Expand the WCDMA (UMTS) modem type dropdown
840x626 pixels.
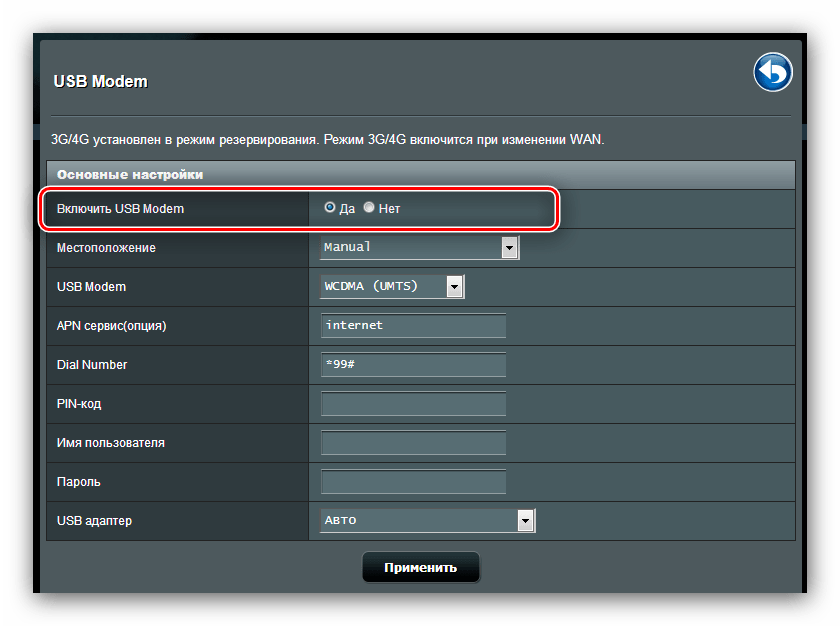(392, 287)
